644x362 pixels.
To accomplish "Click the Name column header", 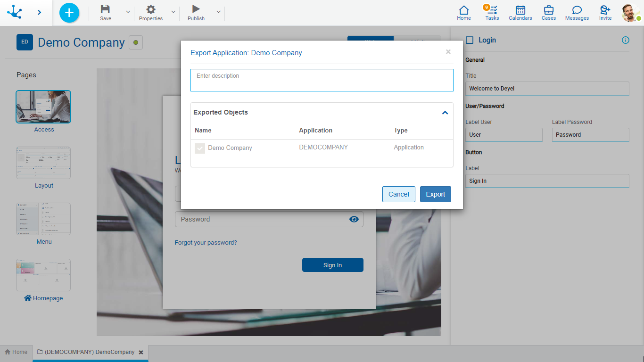I will click(x=203, y=130).
